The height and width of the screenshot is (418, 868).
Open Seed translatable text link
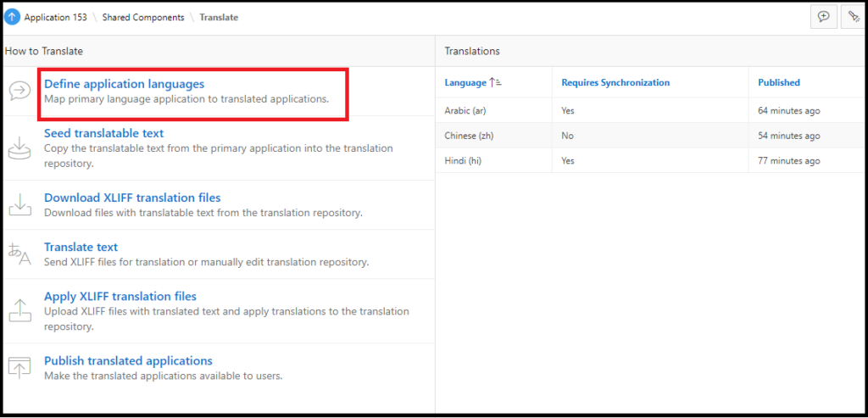pos(103,133)
